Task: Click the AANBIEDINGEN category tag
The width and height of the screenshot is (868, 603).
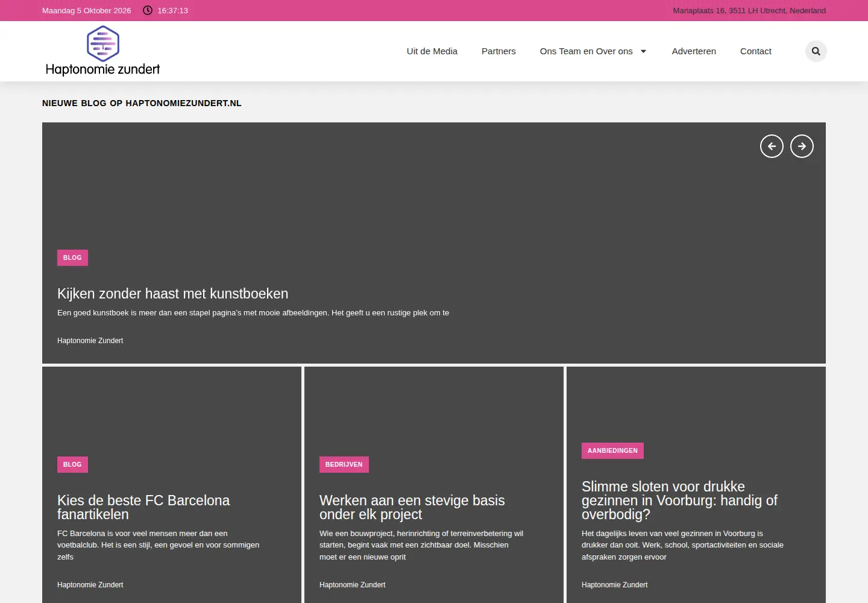Action: (612, 450)
